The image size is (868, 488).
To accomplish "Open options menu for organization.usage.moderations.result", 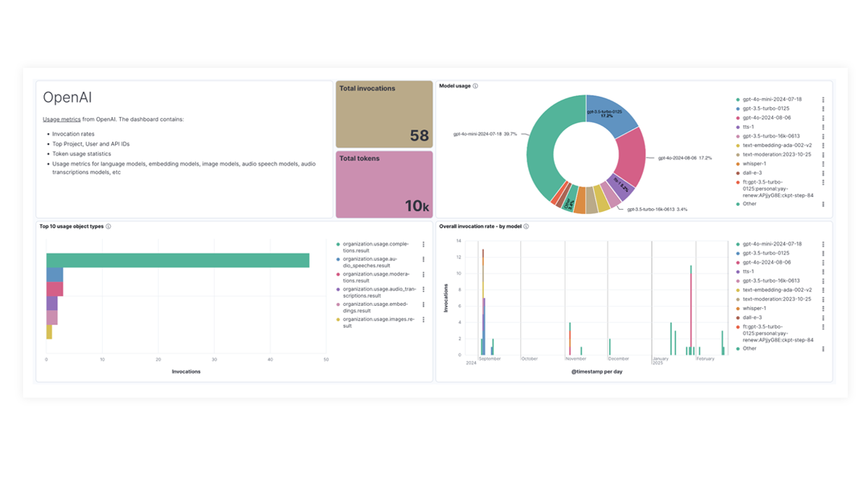I will [x=424, y=275].
